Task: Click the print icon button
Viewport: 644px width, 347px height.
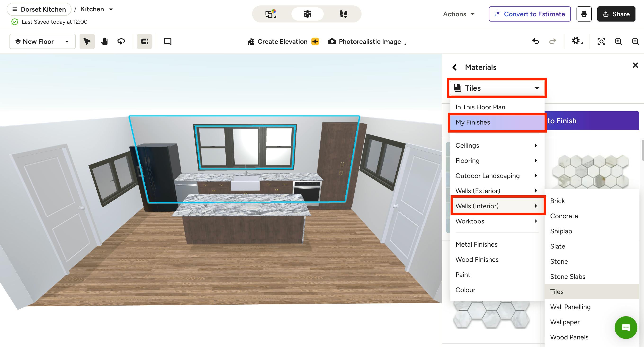Action: click(x=584, y=14)
